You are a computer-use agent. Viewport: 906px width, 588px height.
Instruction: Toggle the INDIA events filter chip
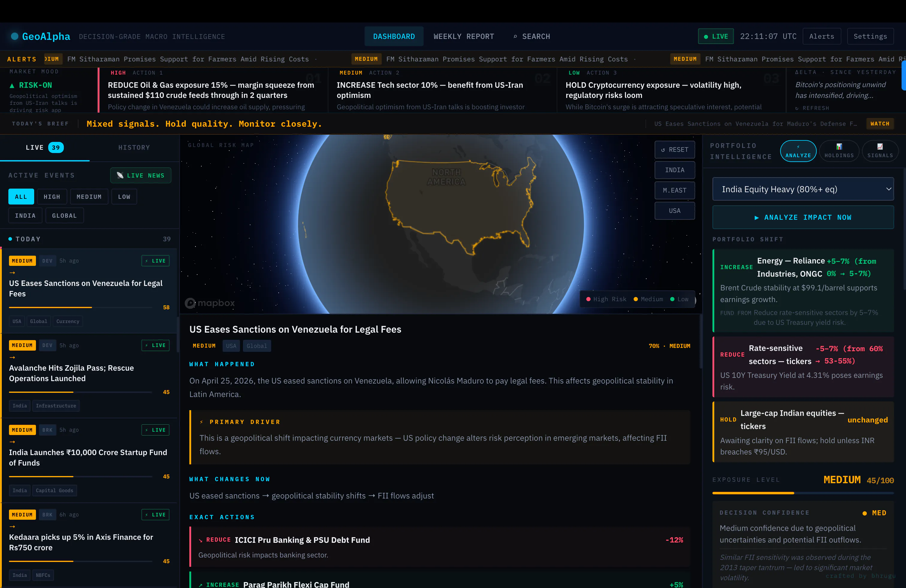pyautogui.click(x=25, y=216)
